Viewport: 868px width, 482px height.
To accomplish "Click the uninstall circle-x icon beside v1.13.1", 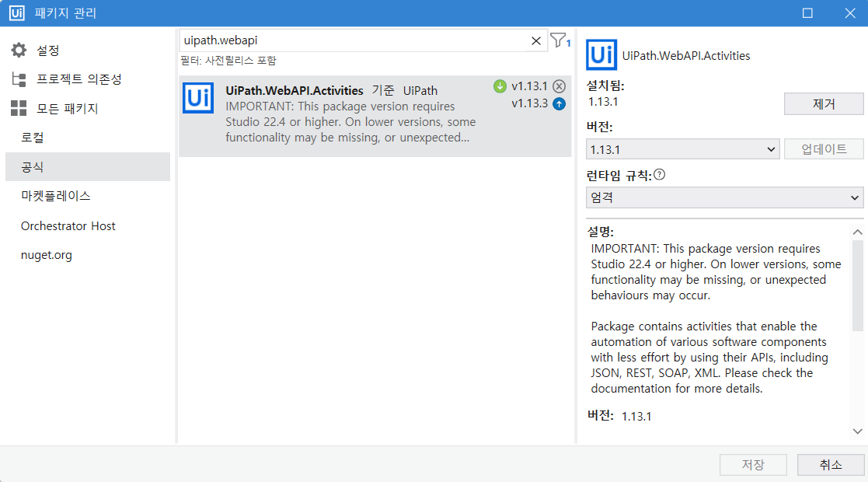I will (x=559, y=86).
